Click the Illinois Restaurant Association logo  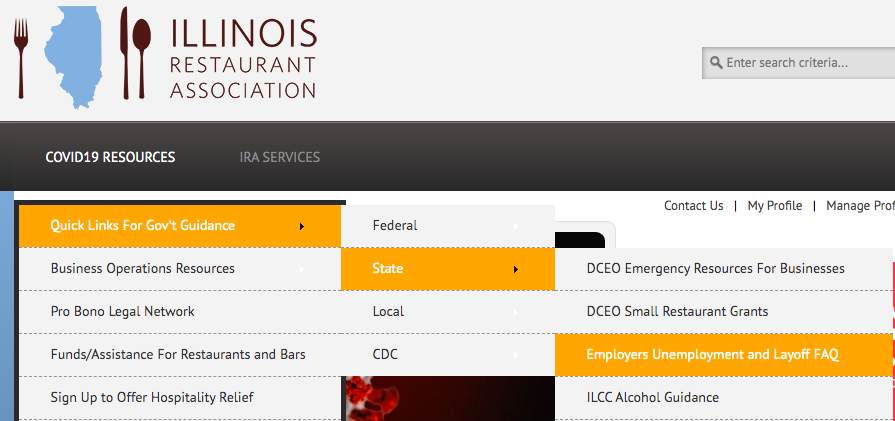click(x=165, y=56)
